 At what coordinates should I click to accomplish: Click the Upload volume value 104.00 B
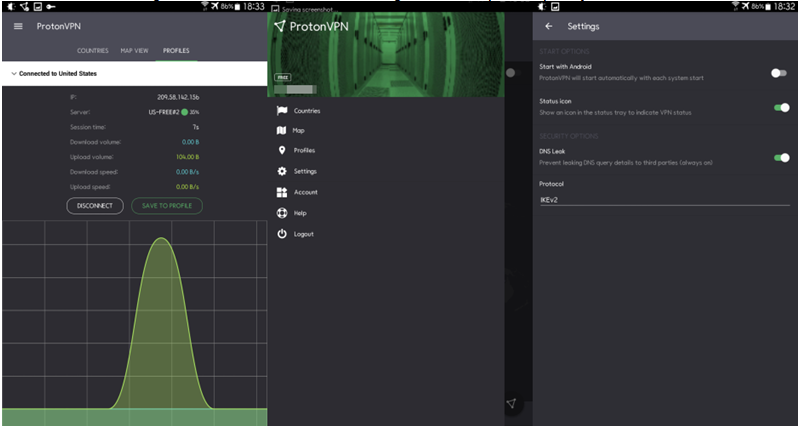pyautogui.click(x=187, y=157)
